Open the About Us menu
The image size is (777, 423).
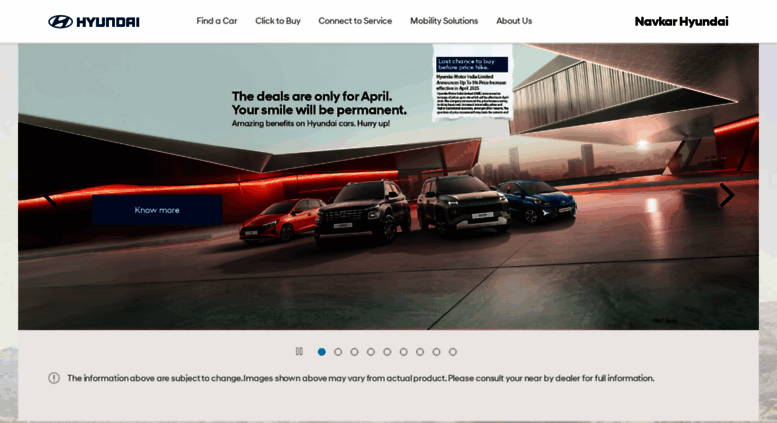click(x=514, y=21)
